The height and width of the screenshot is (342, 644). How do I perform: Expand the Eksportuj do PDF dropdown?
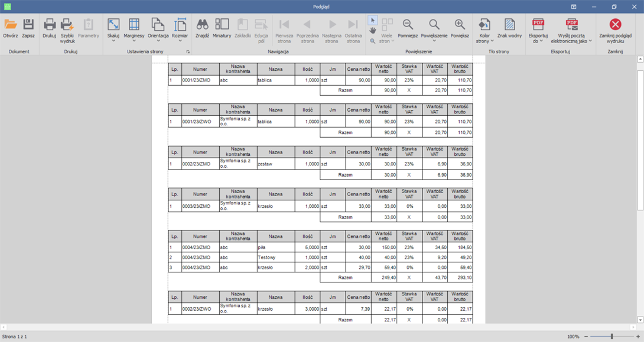pyautogui.click(x=538, y=31)
